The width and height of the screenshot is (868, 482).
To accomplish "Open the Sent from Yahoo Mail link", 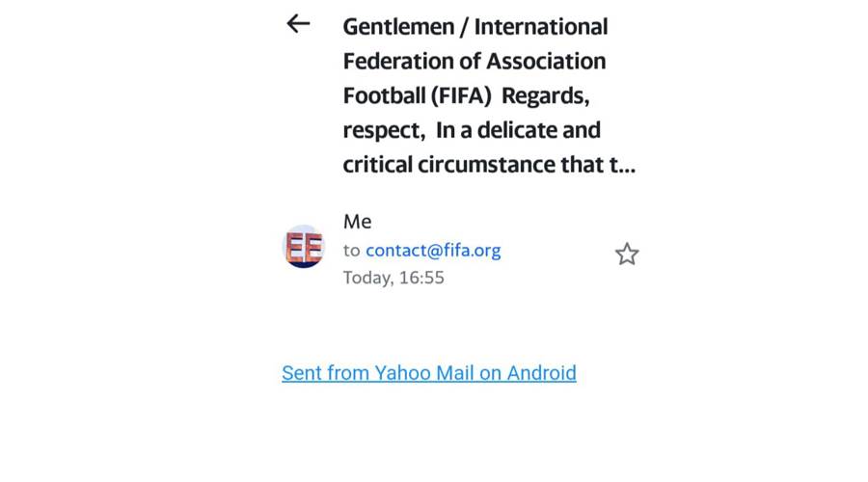I will coord(428,373).
